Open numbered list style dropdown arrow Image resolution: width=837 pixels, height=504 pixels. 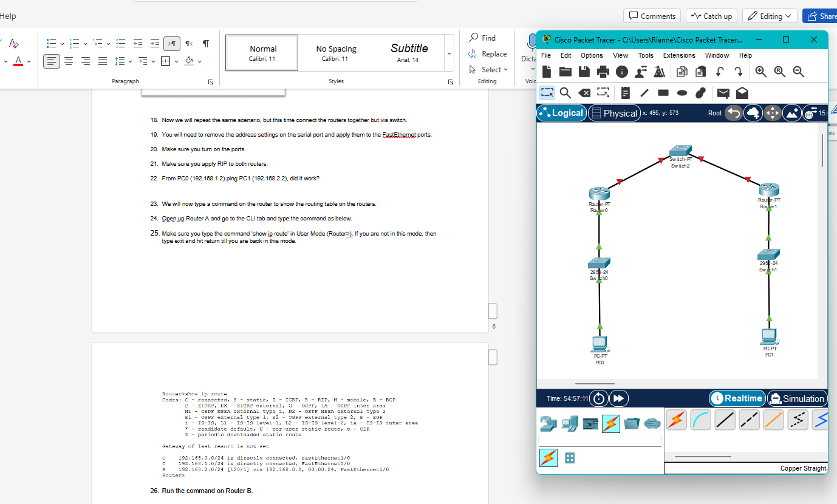click(85, 44)
